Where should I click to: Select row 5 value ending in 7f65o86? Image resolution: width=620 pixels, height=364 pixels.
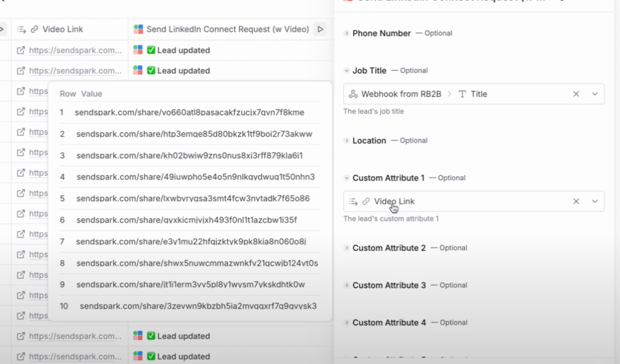(x=193, y=198)
